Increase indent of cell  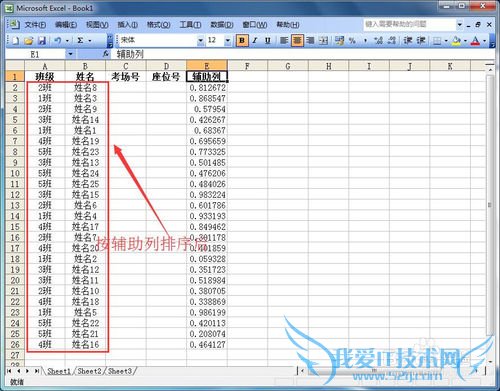pos(421,41)
